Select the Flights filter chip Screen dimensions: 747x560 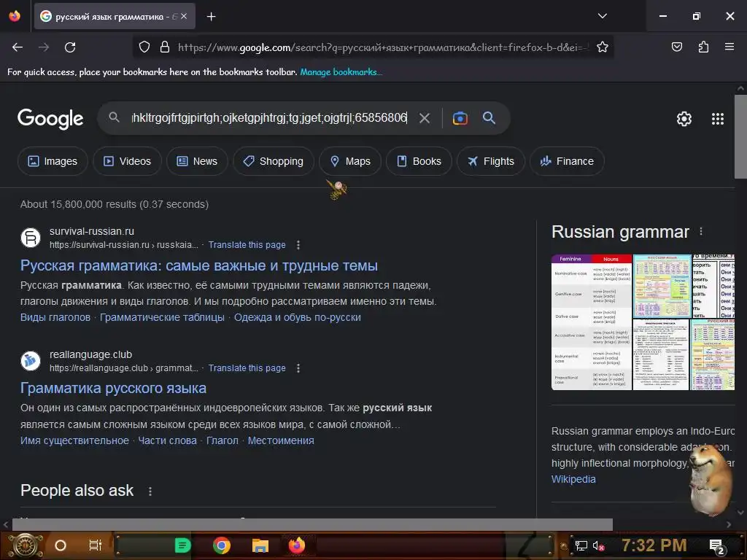click(x=491, y=161)
